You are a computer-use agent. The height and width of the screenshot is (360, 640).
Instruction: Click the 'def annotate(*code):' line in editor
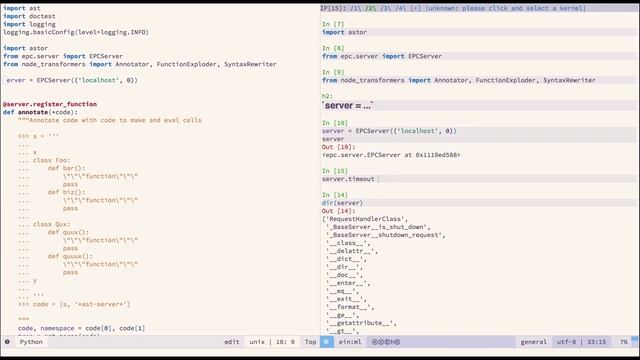point(40,112)
